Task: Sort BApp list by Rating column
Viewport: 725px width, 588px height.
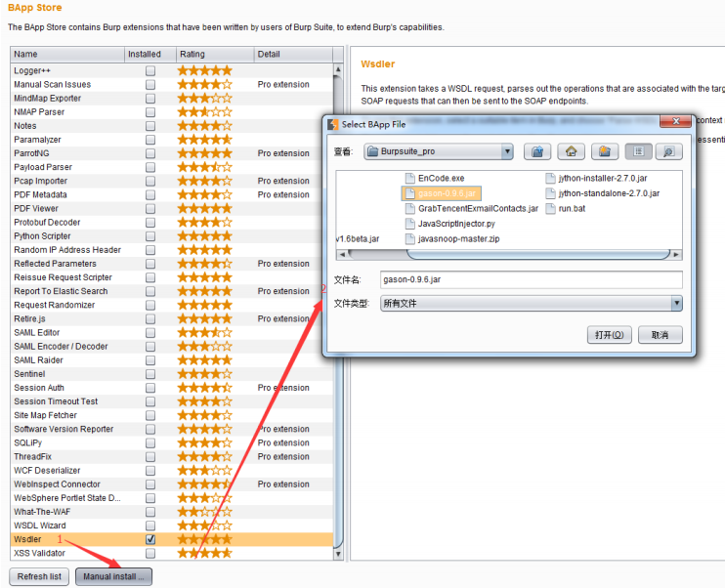Action: (x=215, y=54)
